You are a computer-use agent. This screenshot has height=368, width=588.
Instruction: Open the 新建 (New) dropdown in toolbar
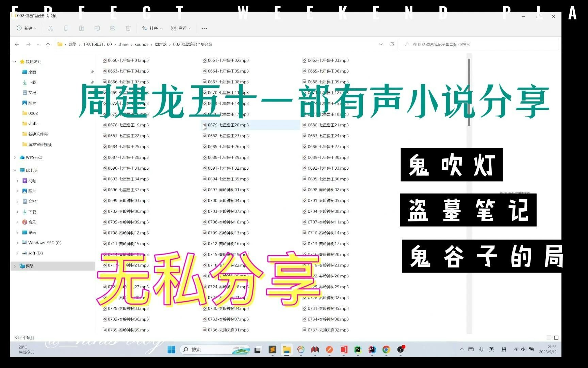coord(26,28)
